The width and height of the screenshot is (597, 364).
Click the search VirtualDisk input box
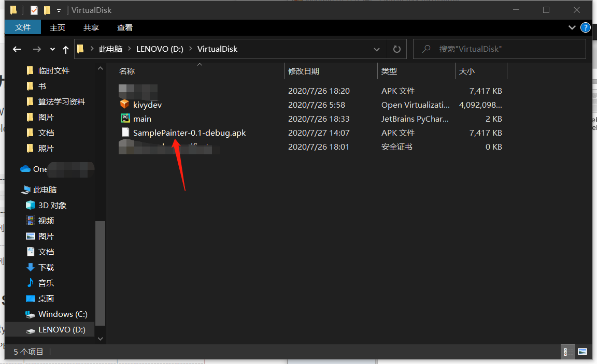point(499,49)
